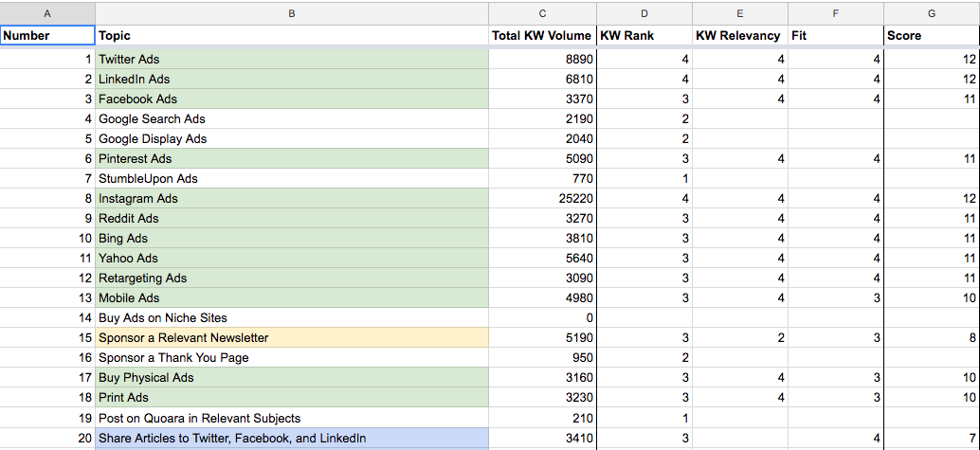Select the Score value 8 cell
Image resolution: width=980 pixels, height=450 pixels.
(932, 338)
